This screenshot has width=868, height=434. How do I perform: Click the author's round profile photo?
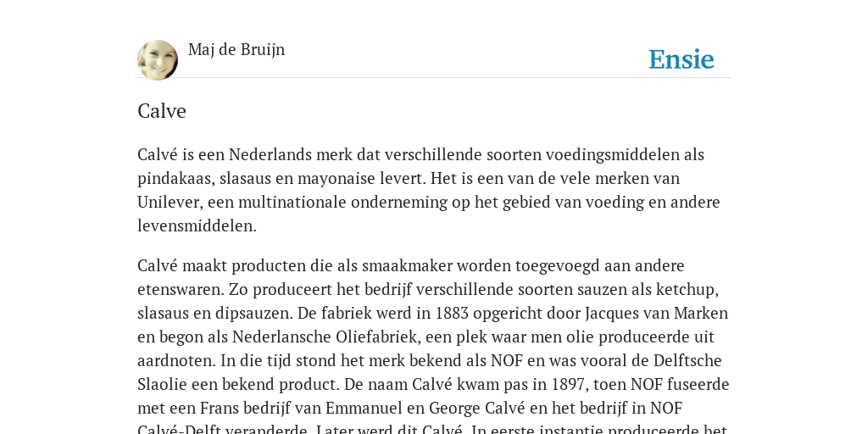(x=158, y=60)
